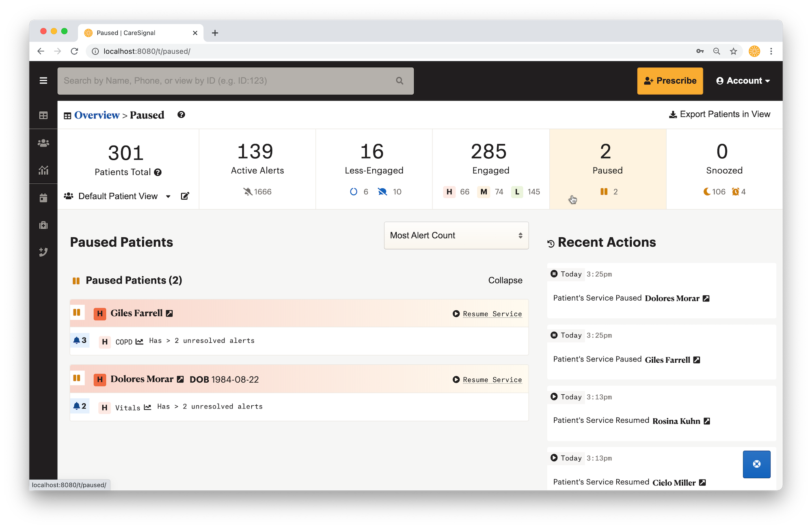This screenshot has height=529, width=812.
Task: Focus the patient search input field
Action: click(235, 81)
